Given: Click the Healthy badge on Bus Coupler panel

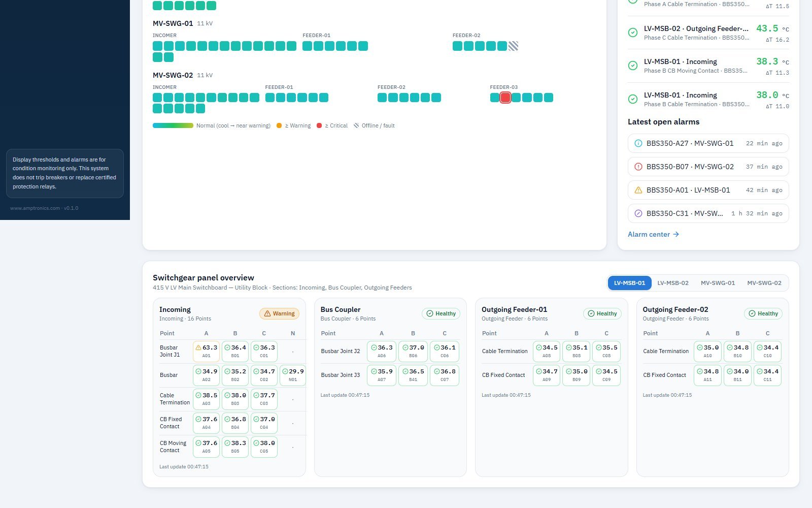Looking at the screenshot, I should (x=441, y=313).
